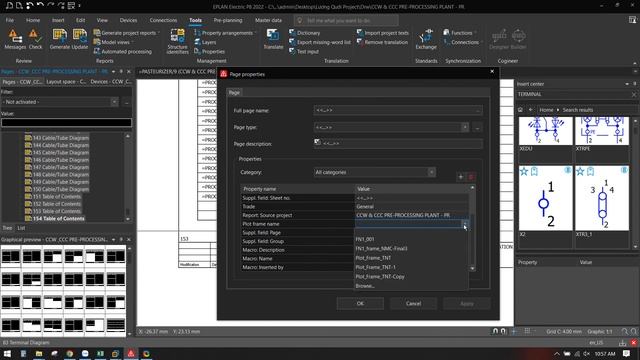This screenshot has width=640, height=360.
Task: Open the Page type dropdown
Action: point(465,127)
